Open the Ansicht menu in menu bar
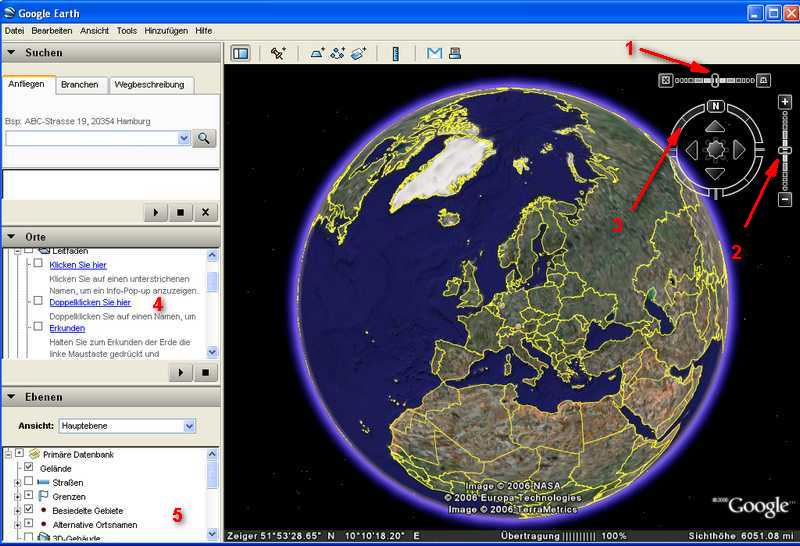The height and width of the screenshot is (546, 800). (94, 31)
